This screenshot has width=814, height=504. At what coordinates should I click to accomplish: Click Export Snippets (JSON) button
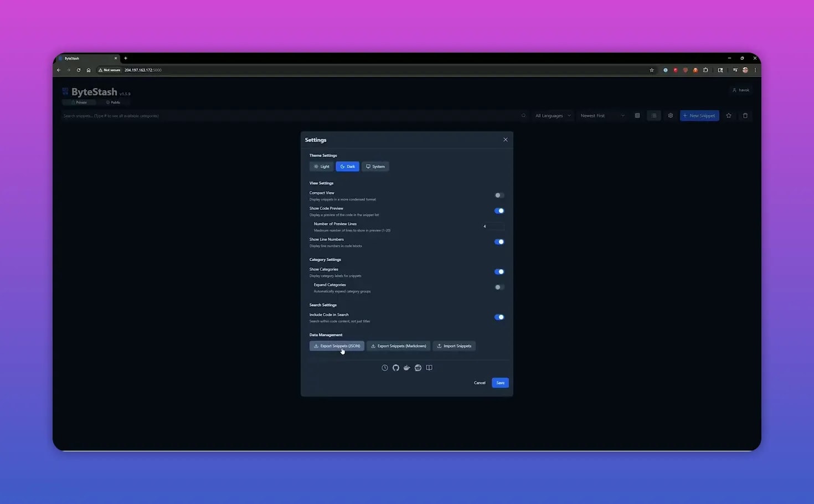tap(337, 346)
